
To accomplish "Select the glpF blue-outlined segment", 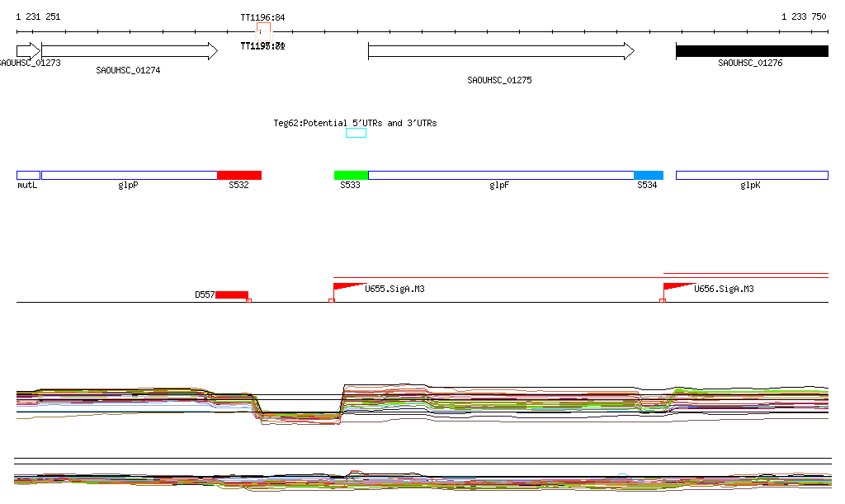I will [x=501, y=175].
